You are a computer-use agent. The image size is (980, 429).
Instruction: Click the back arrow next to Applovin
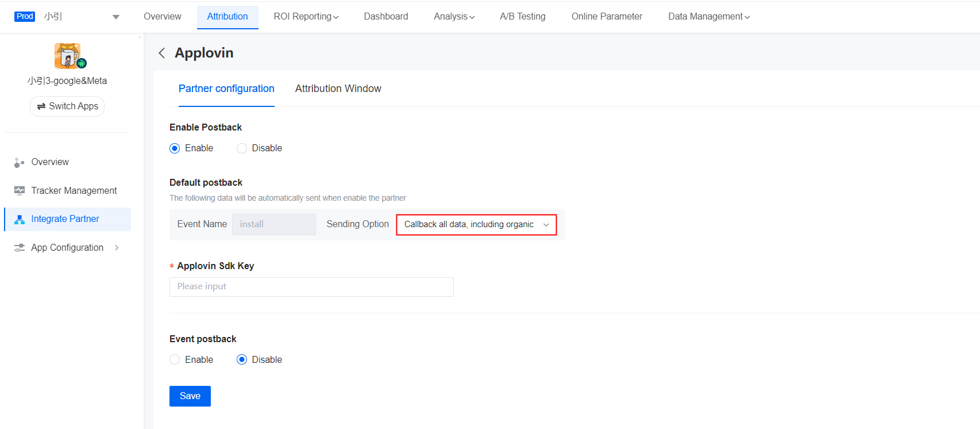(x=162, y=53)
